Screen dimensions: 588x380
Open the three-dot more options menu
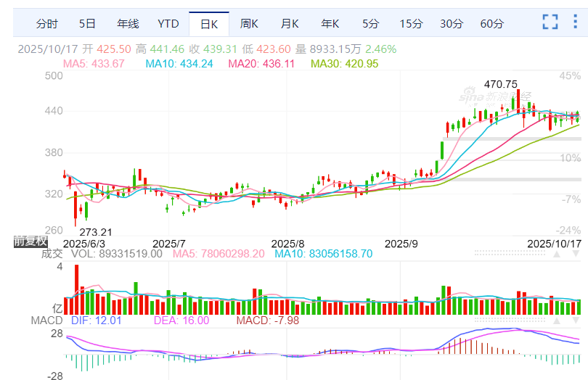pos(575,21)
